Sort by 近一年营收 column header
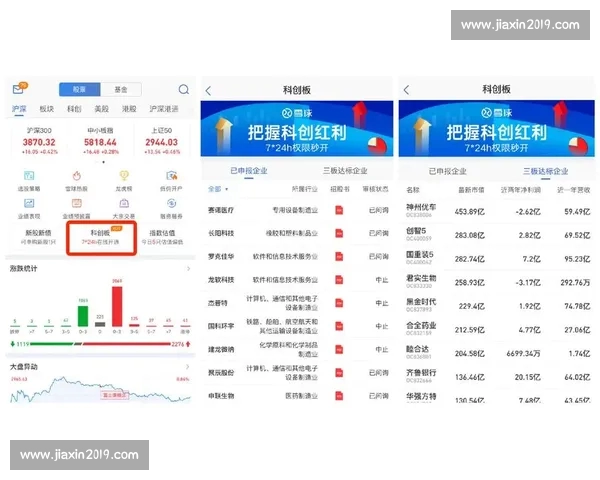 (x=574, y=190)
